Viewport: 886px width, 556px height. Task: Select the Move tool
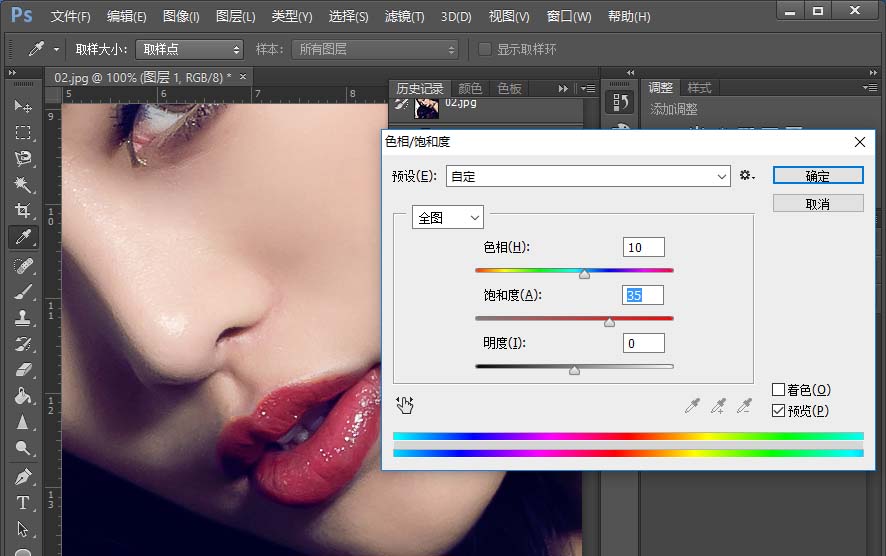coord(22,107)
